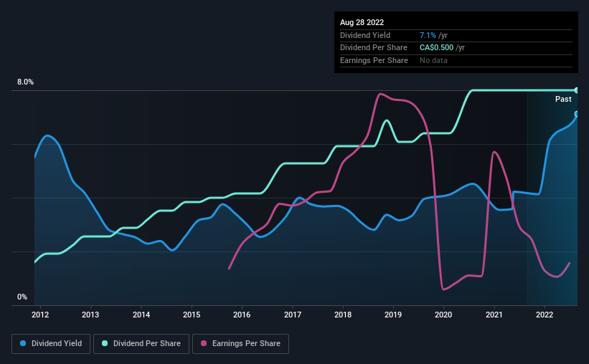Click the Past label in shaded region
Viewport: 589px width, 364px height.
563,99
